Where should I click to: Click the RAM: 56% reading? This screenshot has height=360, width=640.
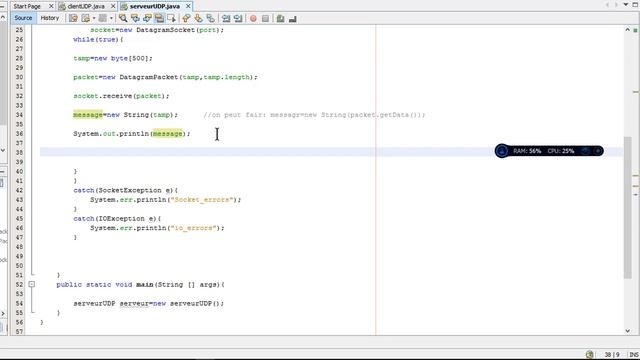click(x=527, y=151)
